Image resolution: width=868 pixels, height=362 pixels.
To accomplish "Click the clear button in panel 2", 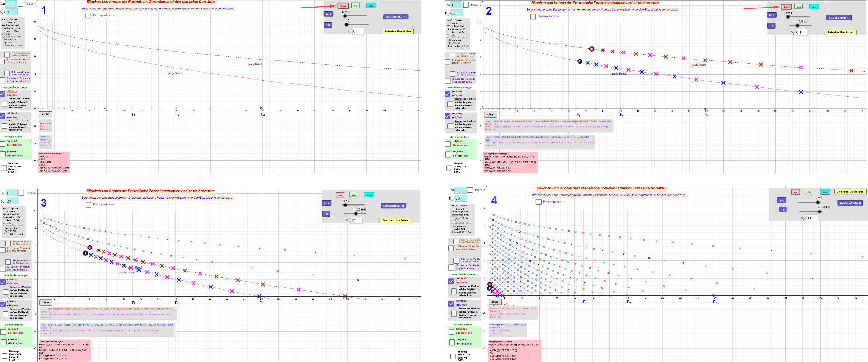I will (490, 114).
